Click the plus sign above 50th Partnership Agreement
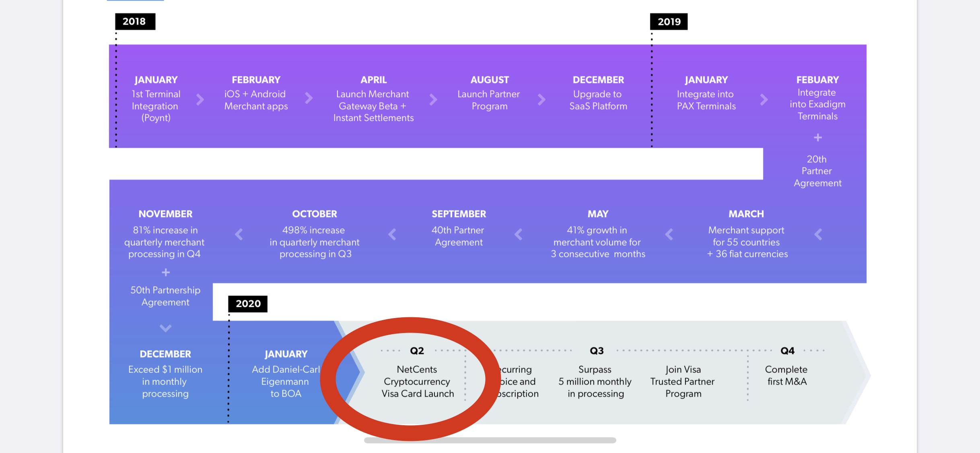The height and width of the screenshot is (453, 980). [x=165, y=273]
